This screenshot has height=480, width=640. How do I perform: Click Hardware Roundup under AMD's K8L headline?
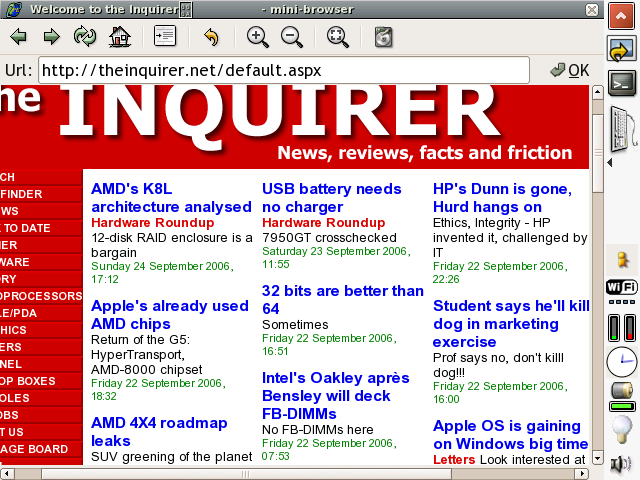pyautogui.click(x=153, y=222)
